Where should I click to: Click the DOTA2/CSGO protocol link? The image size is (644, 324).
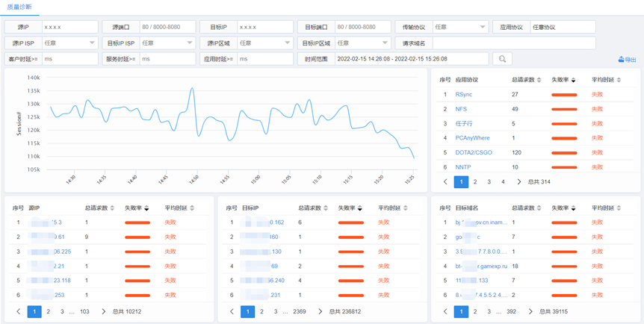tap(473, 152)
